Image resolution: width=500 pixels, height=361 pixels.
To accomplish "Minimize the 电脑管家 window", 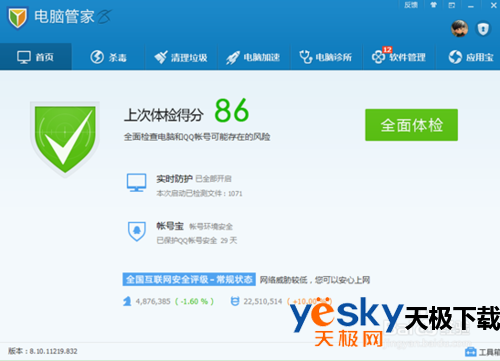I will tap(471, 6).
